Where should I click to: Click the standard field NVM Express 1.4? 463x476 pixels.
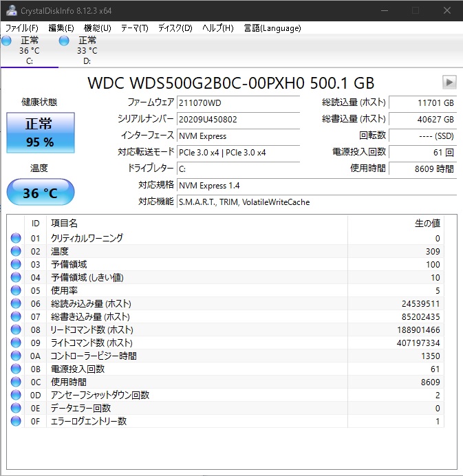[316, 185]
